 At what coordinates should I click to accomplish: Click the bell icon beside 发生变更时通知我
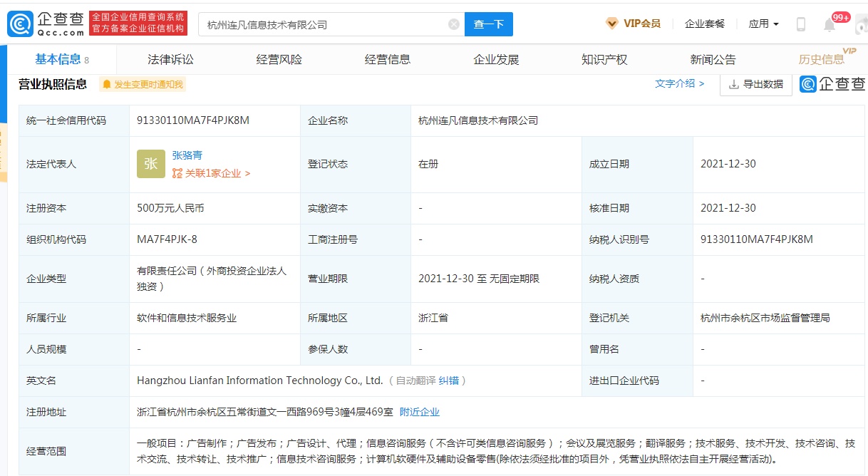[x=107, y=84]
